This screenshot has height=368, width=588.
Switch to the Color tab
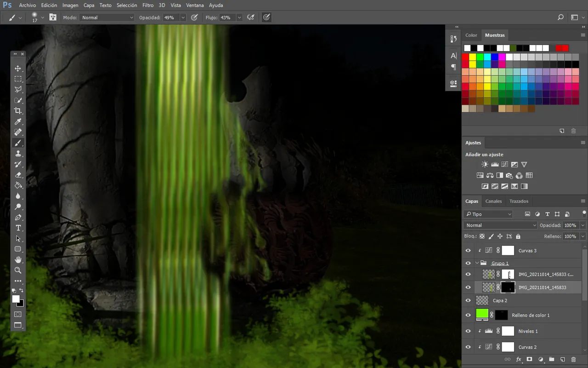click(x=471, y=35)
